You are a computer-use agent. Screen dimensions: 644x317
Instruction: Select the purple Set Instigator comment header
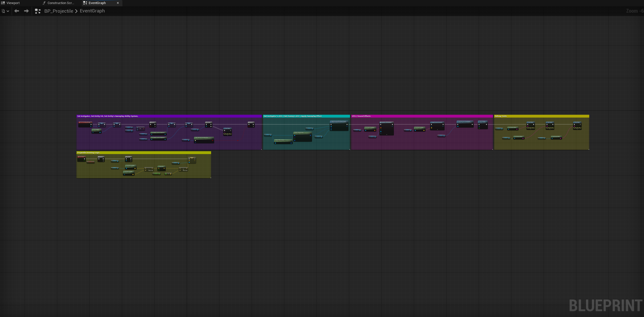pos(169,116)
